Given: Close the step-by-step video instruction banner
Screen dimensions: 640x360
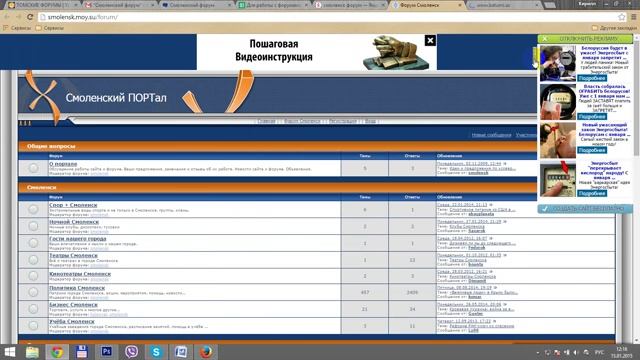Looking at the screenshot, I should click(x=430, y=40).
